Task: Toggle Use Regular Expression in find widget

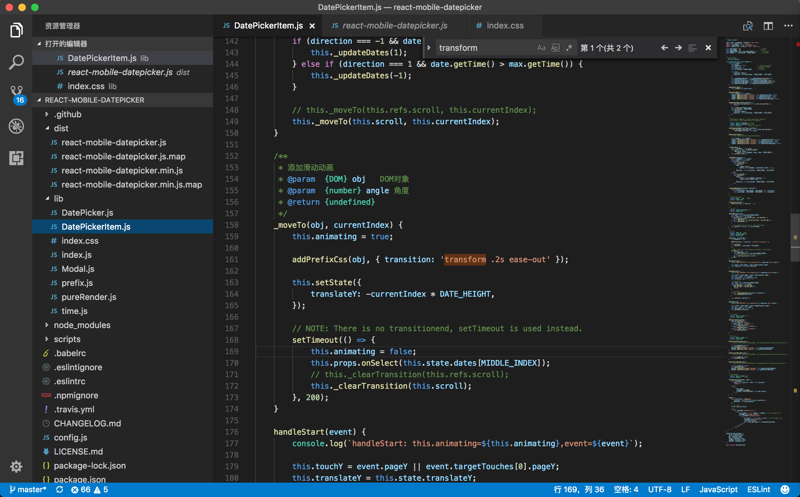Action: [569, 48]
